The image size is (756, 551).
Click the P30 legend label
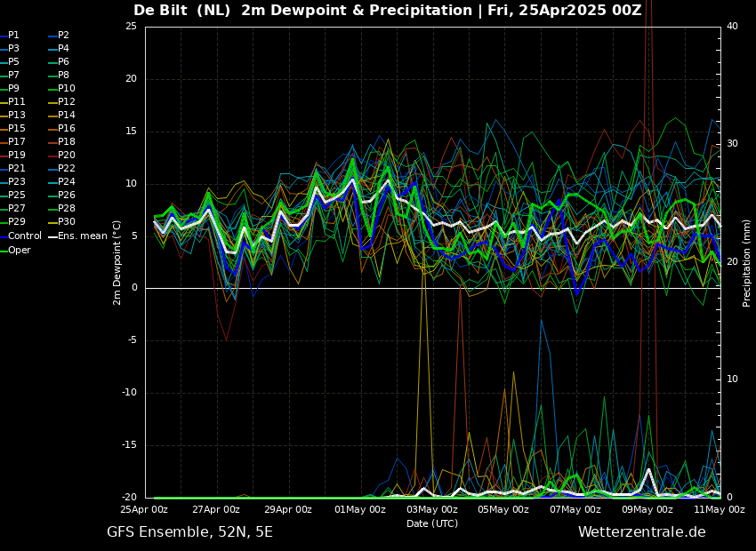tap(62, 221)
